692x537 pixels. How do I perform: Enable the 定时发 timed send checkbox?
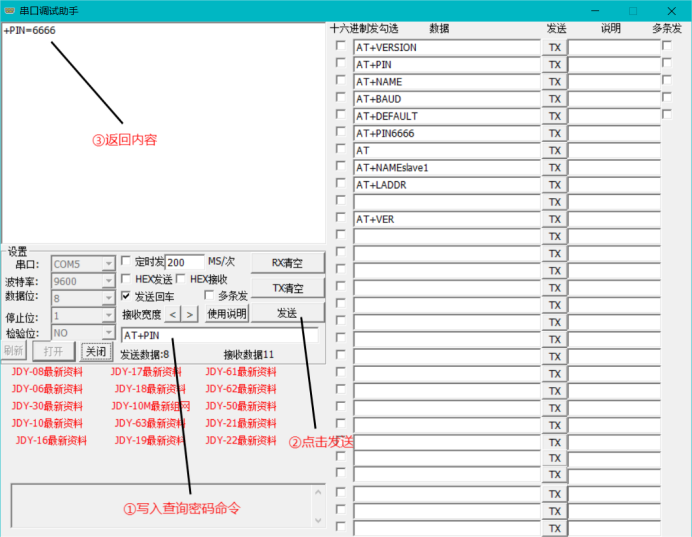click(126, 261)
